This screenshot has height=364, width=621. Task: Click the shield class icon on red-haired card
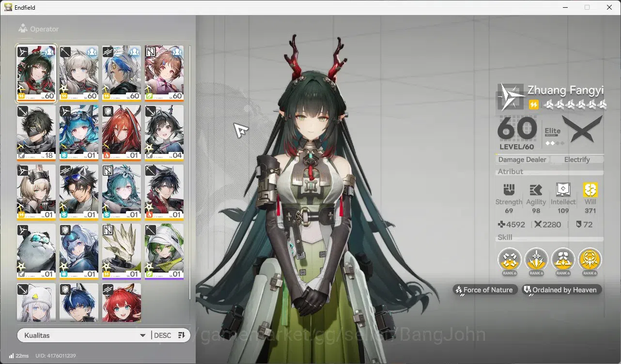[108, 111]
